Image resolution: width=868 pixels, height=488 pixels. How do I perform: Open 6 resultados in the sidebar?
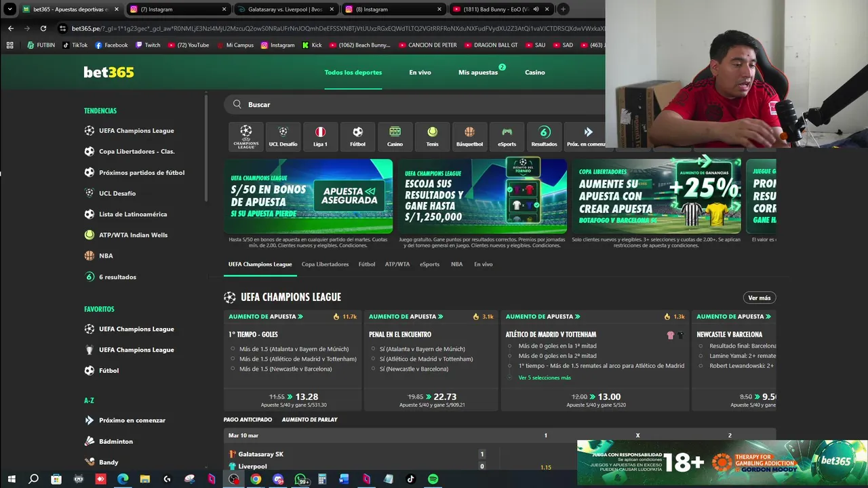(x=110, y=277)
